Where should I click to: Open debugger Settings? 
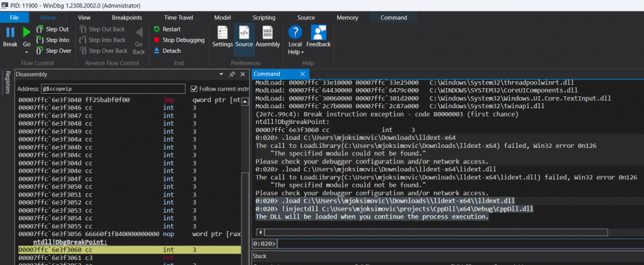coord(223,37)
